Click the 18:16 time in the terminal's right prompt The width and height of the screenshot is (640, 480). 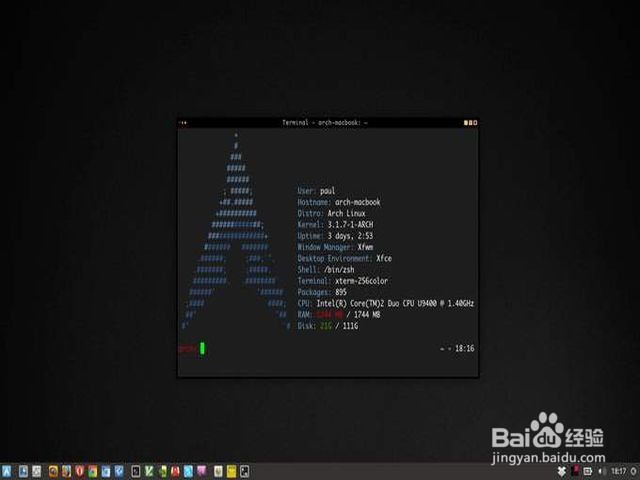pyautogui.click(x=464, y=348)
